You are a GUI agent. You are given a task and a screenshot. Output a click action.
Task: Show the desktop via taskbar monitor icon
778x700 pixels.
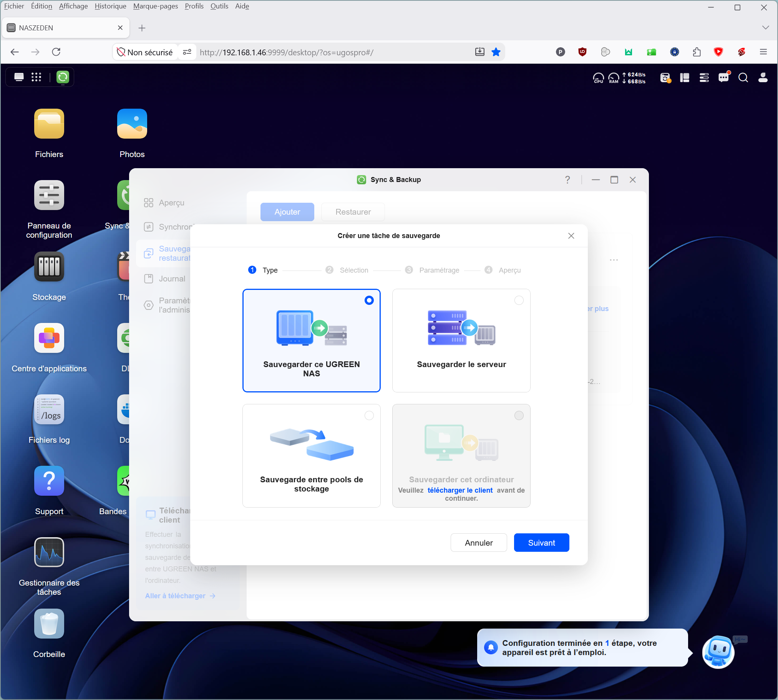click(x=19, y=77)
